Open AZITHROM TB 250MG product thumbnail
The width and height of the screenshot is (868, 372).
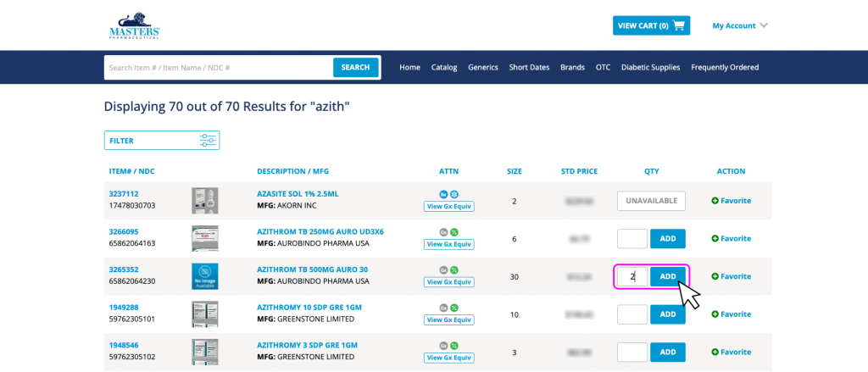click(205, 239)
